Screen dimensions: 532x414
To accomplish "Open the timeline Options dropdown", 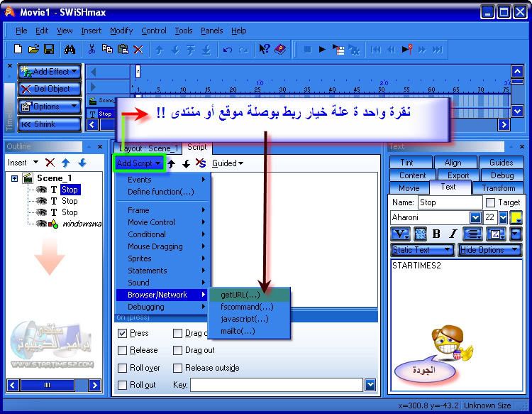I will tap(50, 107).
